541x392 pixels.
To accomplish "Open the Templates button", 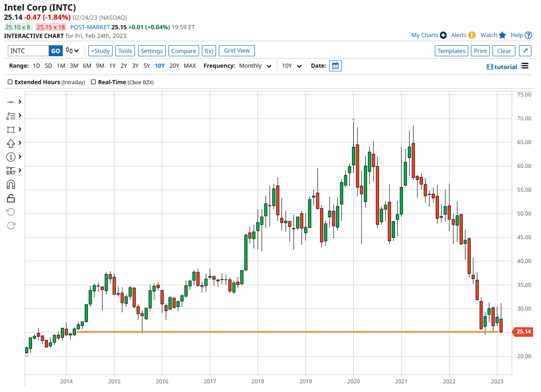I will click(x=451, y=51).
